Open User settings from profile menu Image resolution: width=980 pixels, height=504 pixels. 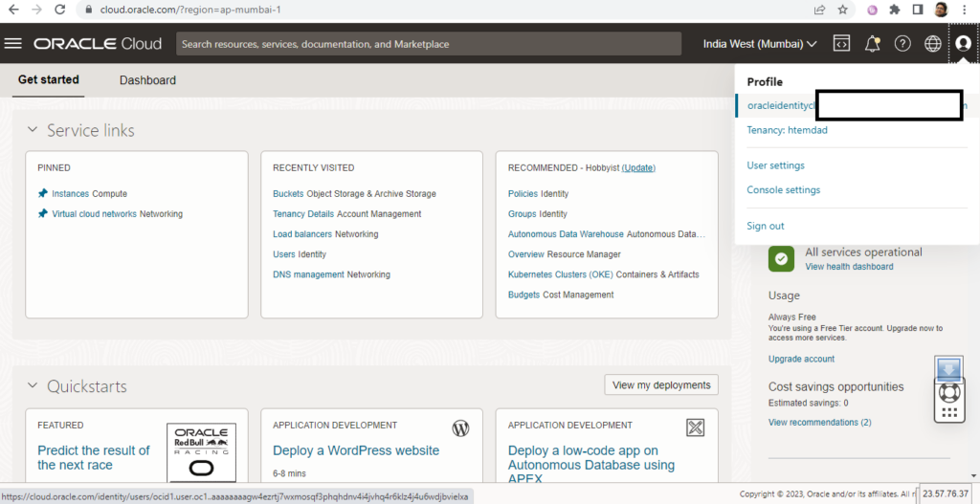[775, 165]
